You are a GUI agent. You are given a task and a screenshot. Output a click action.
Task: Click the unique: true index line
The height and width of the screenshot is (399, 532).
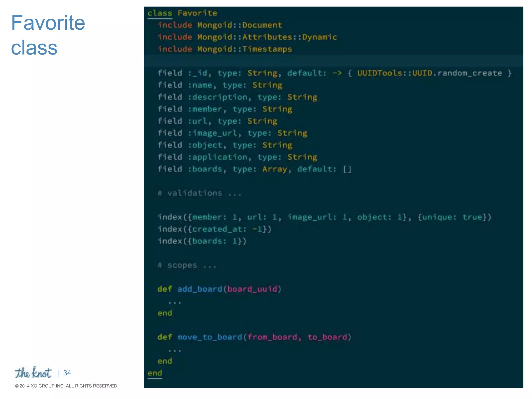(324, 217)
